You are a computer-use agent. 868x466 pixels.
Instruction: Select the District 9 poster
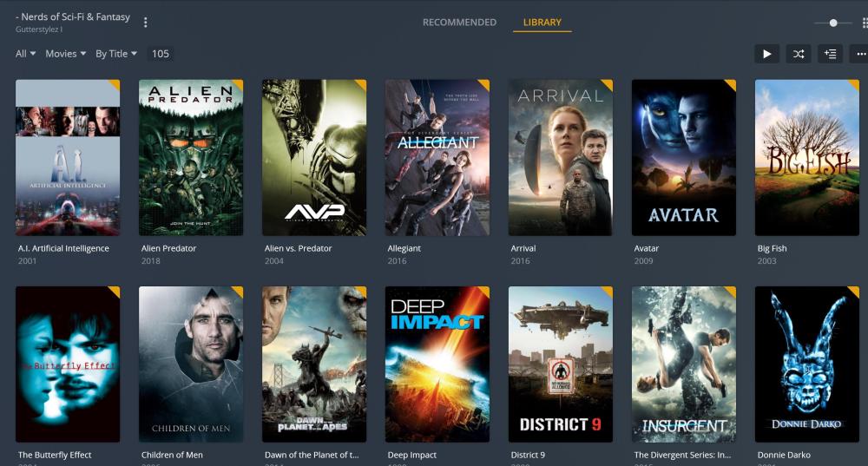(560, 364)
